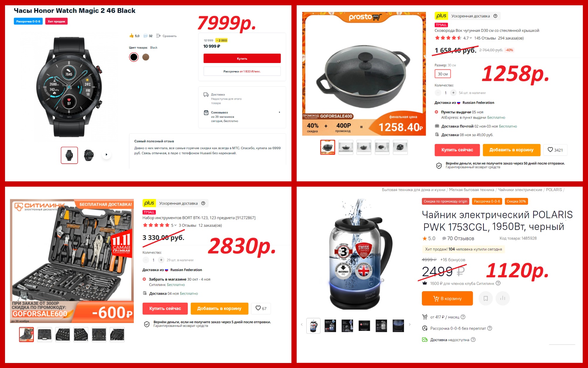The width and height of the screenshot is (588, 368).
Task: Click Добавить в корзину for tool set
Action: click(219, 309)
